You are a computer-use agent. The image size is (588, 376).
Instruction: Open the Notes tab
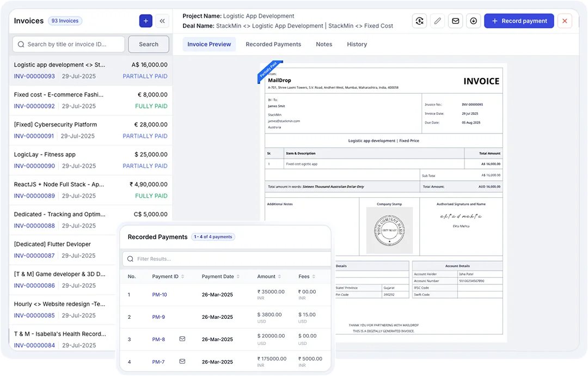323,44
